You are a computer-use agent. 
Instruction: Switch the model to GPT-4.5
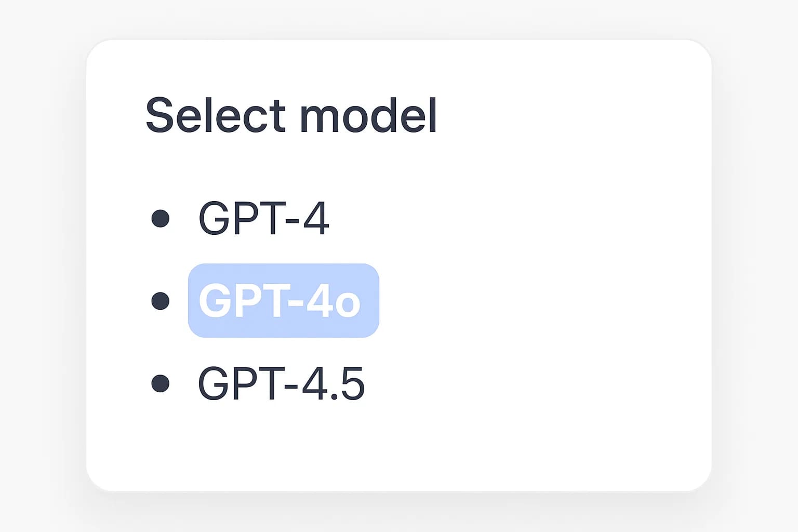click(281, 383)
